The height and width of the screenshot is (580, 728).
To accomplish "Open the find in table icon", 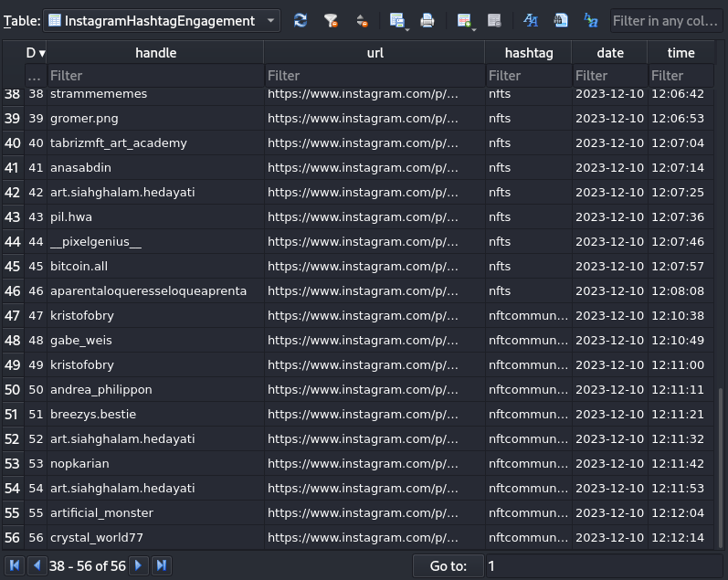I will [x=561, y=20].
